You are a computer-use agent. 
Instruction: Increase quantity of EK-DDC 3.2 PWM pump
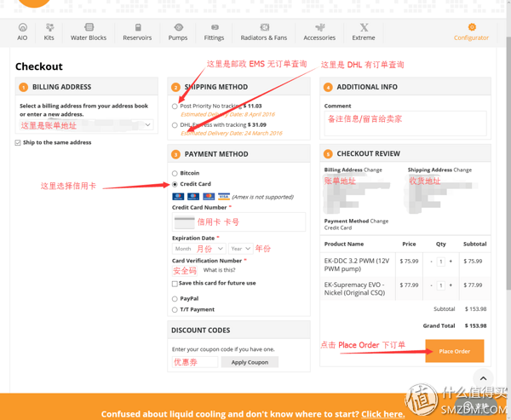[x=451, y=262]
